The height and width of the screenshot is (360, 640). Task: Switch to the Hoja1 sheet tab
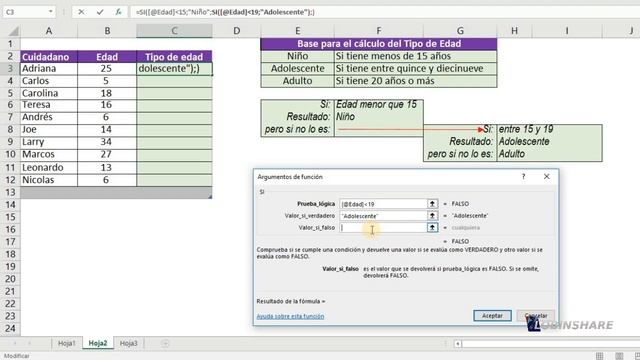pyautogui.click(x=67, y=343)
